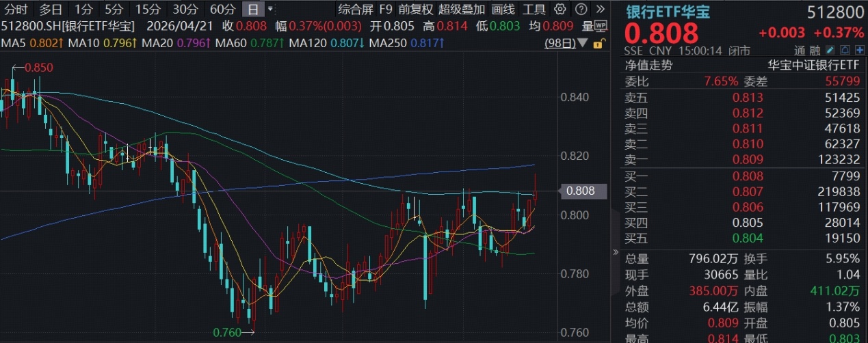Toggle 超级叠加 overlay mode
The width and height of the screenshot is (868, 343).
coord(462,10)
